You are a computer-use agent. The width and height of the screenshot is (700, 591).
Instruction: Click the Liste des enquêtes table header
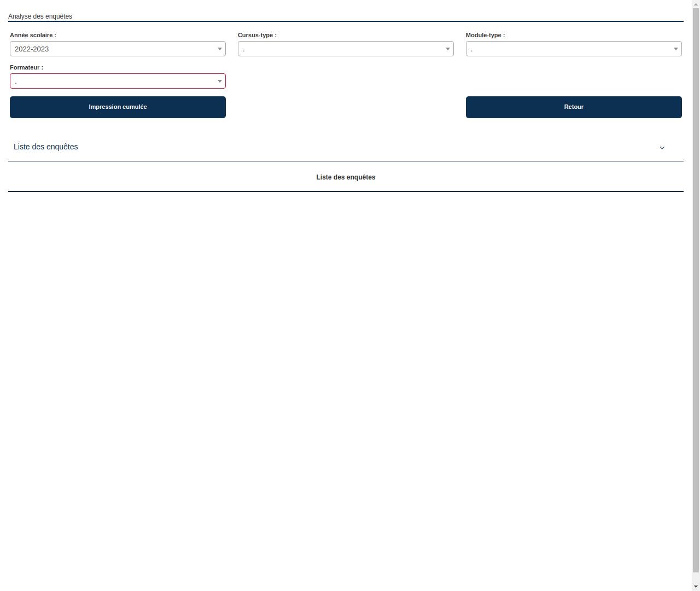[x=346, y=177]
